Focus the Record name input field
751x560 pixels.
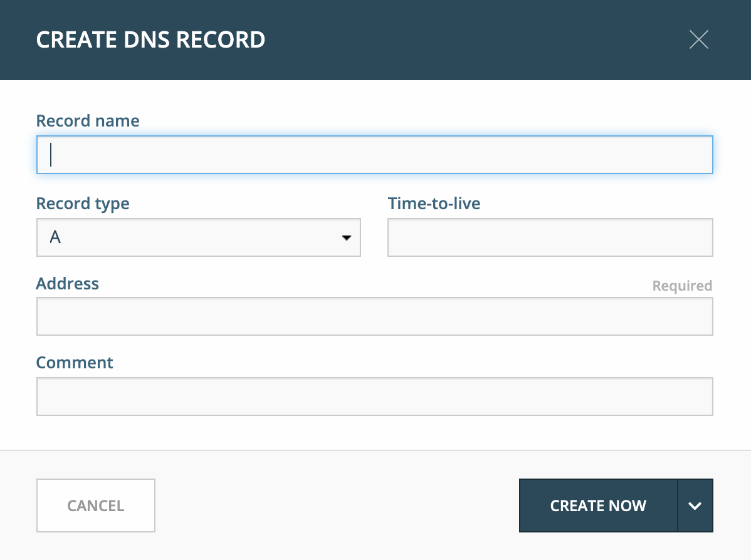(x=374, y=155)
